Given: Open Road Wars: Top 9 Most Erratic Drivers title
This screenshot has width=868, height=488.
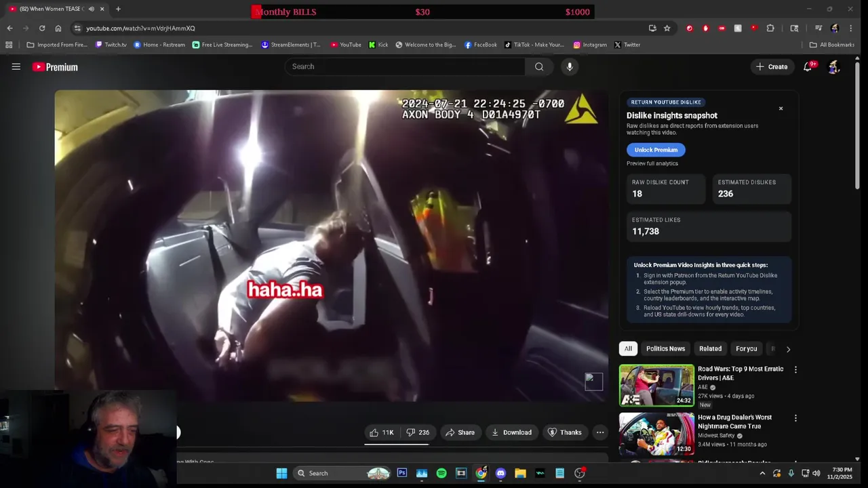Looking at the screenshot, I should (x=741, y=373).
